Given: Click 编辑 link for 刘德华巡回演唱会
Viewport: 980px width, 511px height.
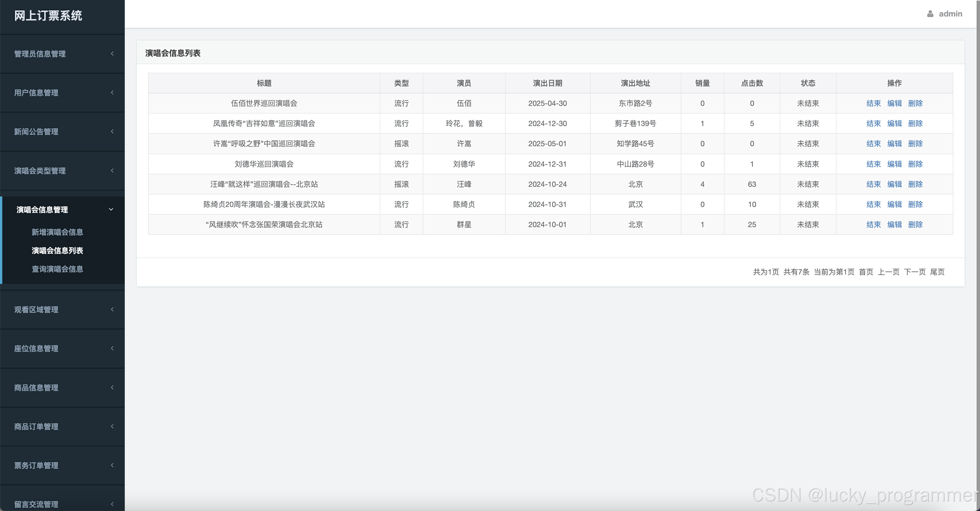Looking at the screenshot, I should [894, 164].
